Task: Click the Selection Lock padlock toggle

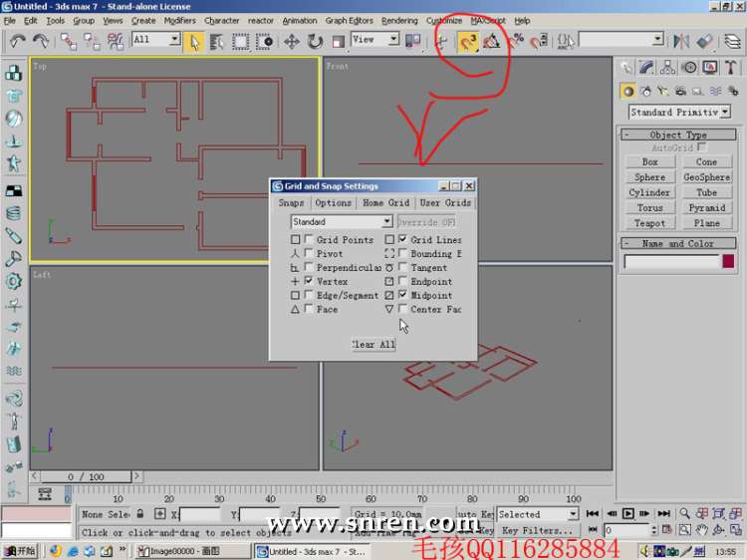Action: click(140, 514)
